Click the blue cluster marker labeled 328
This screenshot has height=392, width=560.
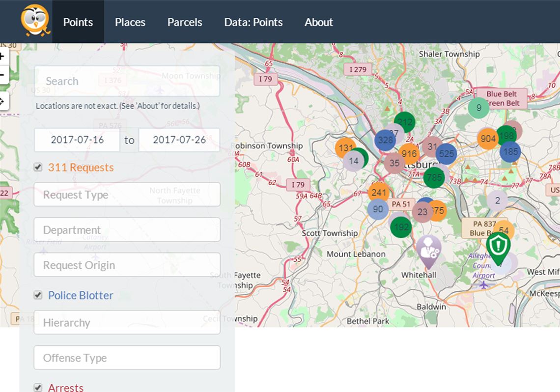[385, 140]
